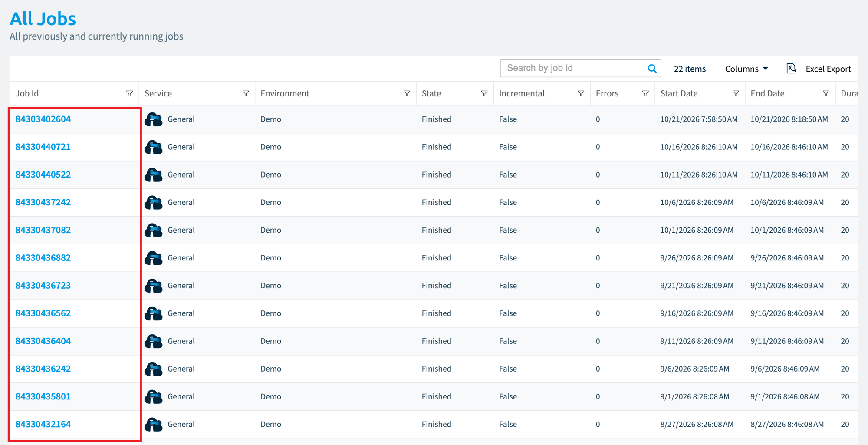Image resolution: width=868 pixels, height=445 pixels.
Task: Click service icon for job 84330436404
Action: 154,341
